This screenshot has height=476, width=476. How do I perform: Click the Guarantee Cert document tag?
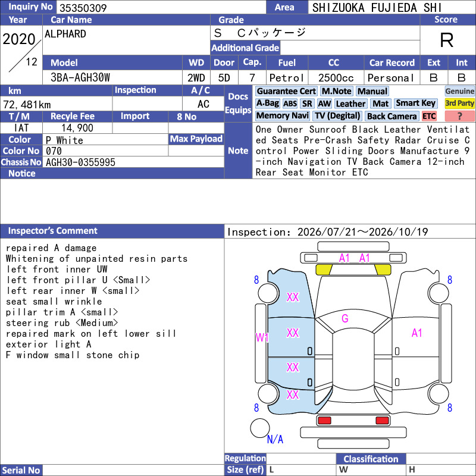[286, 91]
